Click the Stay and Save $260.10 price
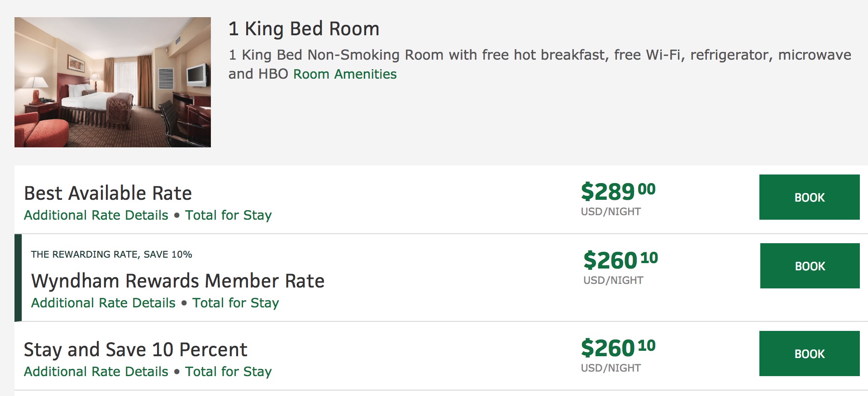 [x=618, y=348]
